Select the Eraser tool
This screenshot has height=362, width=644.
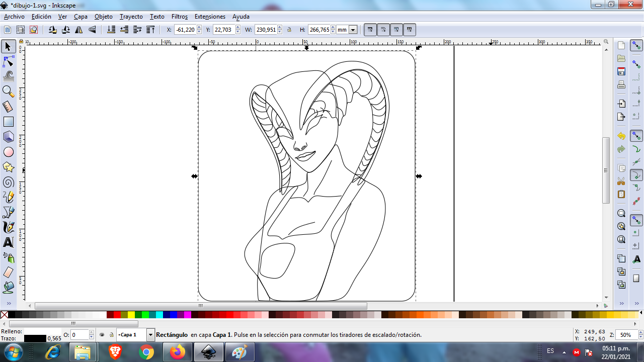tap(8, 273)
